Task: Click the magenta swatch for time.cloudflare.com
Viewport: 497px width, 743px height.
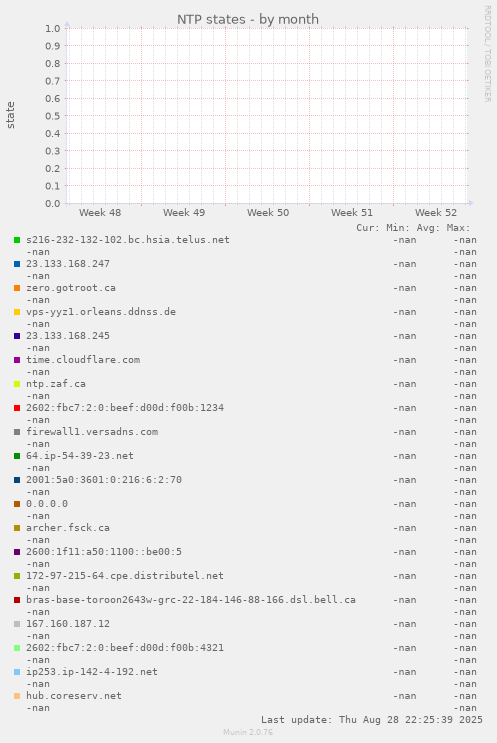Action: pyautogui.click(x=17, y=360)
